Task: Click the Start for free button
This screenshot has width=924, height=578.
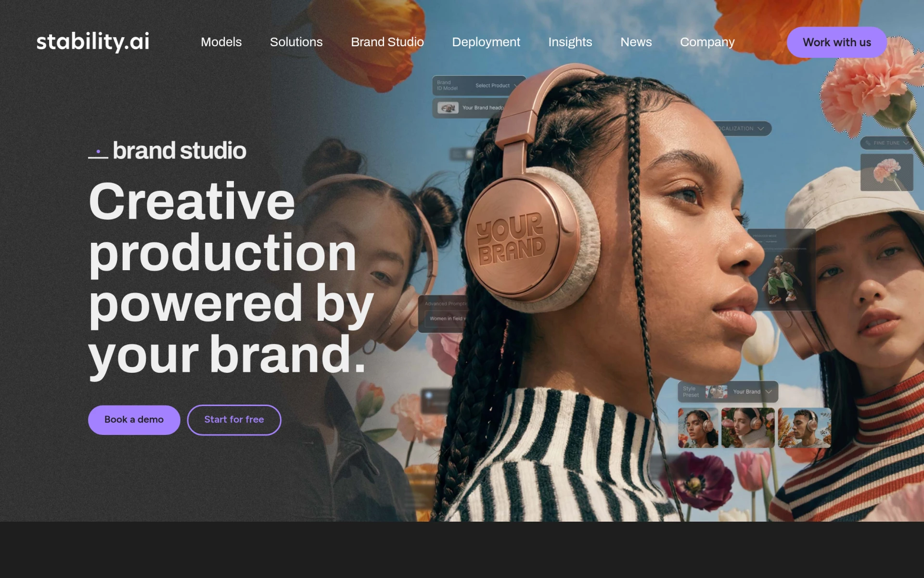Action: 234,420
